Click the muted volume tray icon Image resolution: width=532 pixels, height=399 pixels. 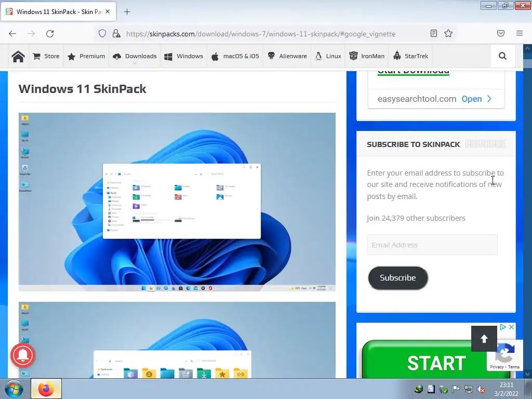coord(481,389)
